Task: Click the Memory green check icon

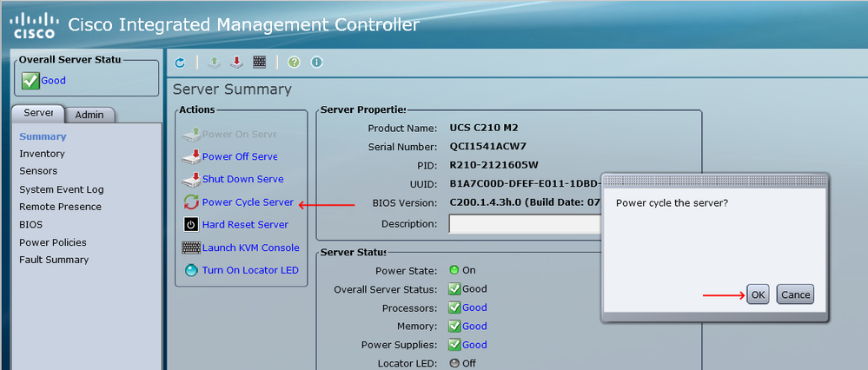Action: pos(454,327)
